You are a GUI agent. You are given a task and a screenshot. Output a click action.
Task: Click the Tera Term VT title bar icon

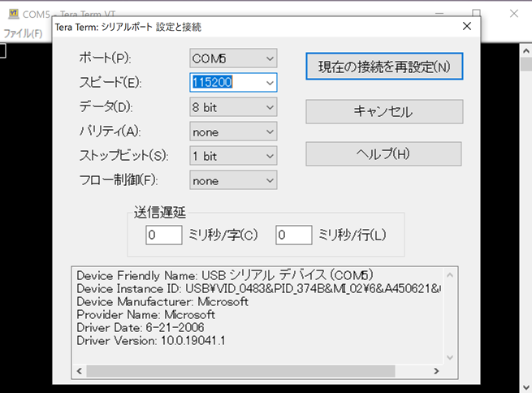[x=14, y=14]
